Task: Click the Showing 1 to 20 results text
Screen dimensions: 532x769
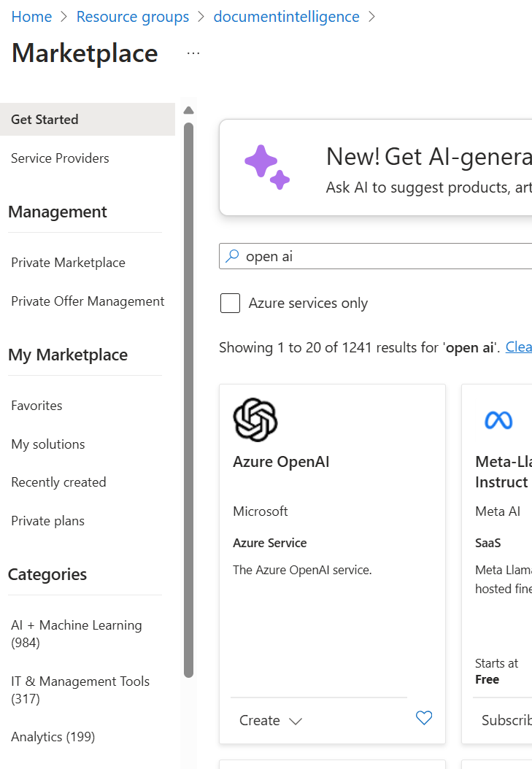Action: pos(359,347)
